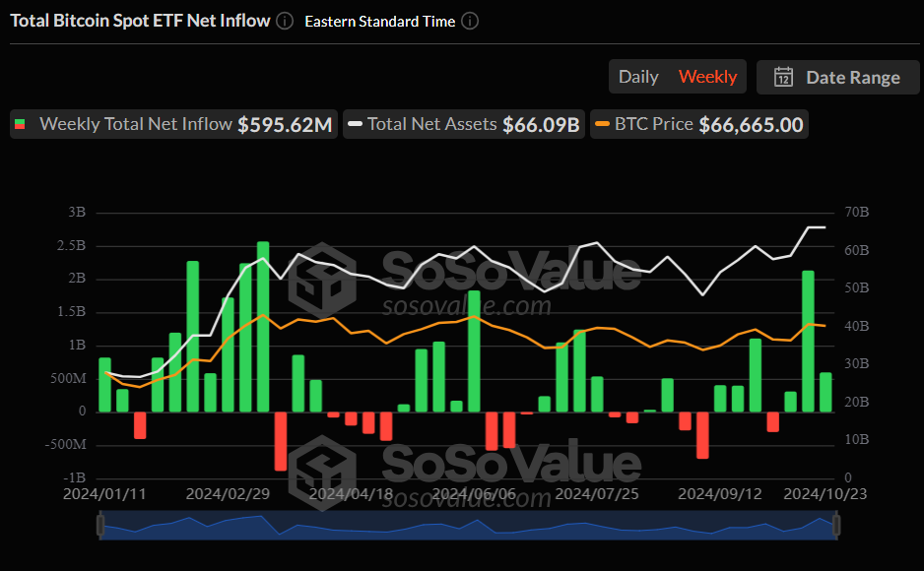Click the calendar icon in Date Range
This screenshot has height=571, width=924.
coord(784,77)
